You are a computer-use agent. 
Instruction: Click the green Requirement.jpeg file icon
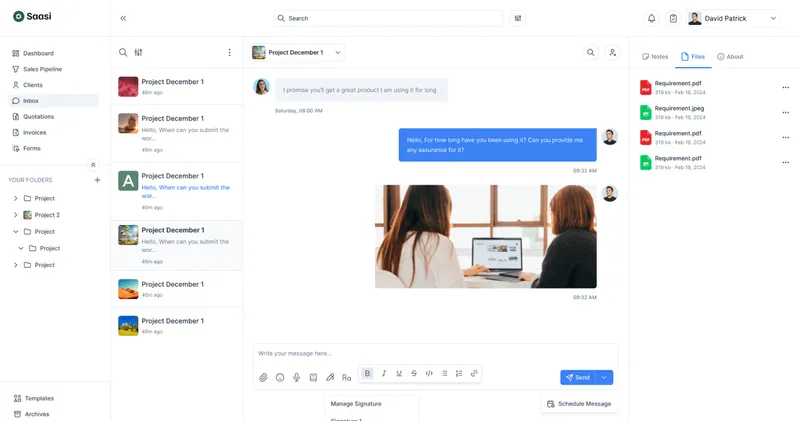coord(645,112)
